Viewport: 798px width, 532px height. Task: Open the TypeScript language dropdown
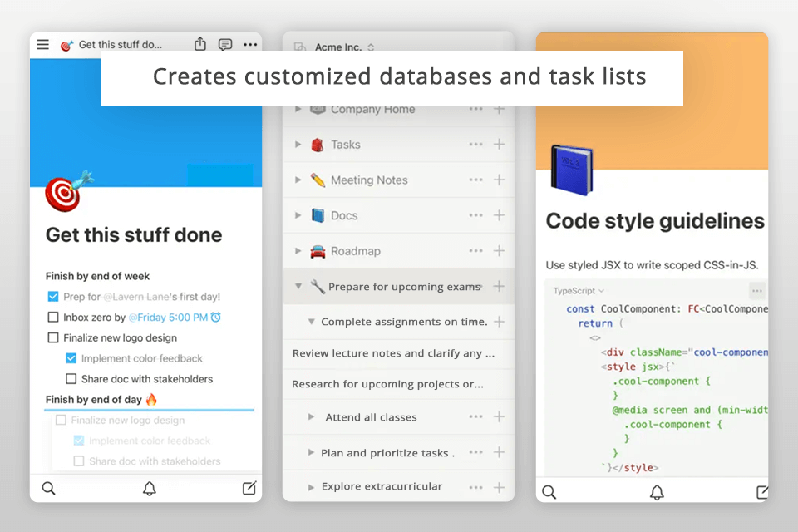click(579, 291)
